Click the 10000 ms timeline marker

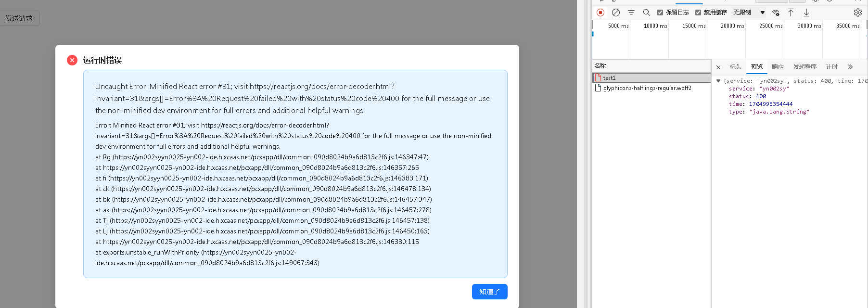tap(655, 26)
